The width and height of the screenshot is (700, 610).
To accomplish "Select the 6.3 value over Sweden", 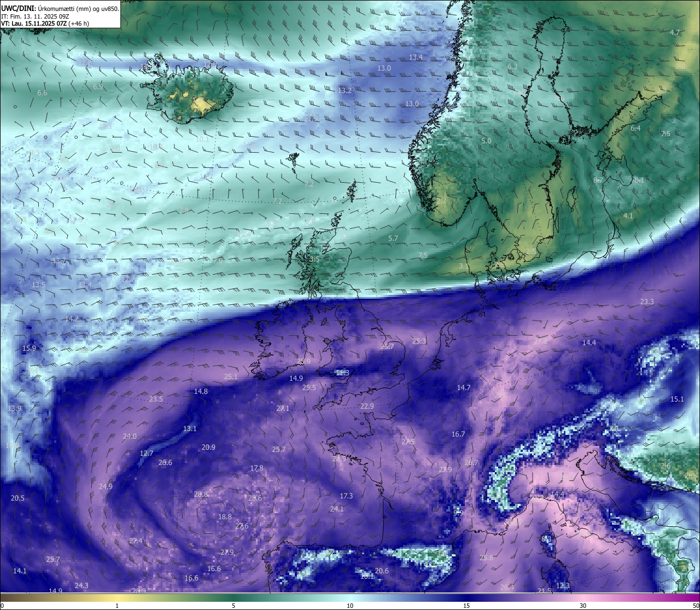I will 512,67.
